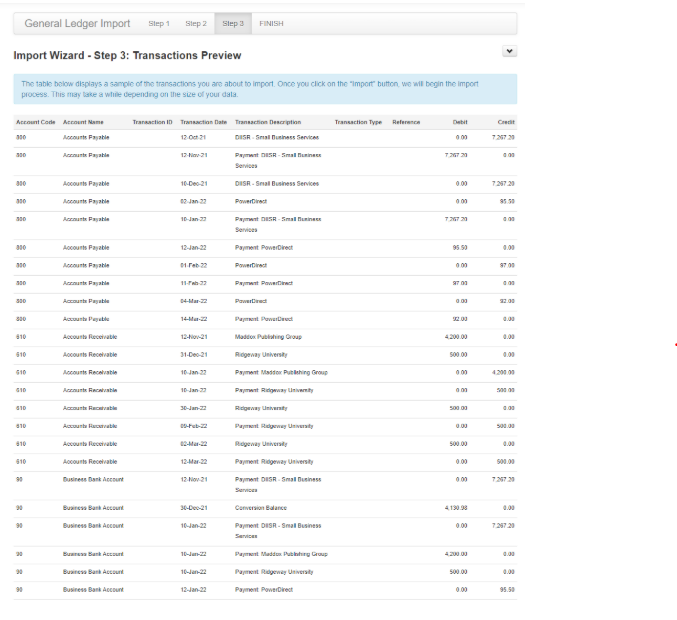
Task: Jump to the FINISH tab
Action: [271, 23]
